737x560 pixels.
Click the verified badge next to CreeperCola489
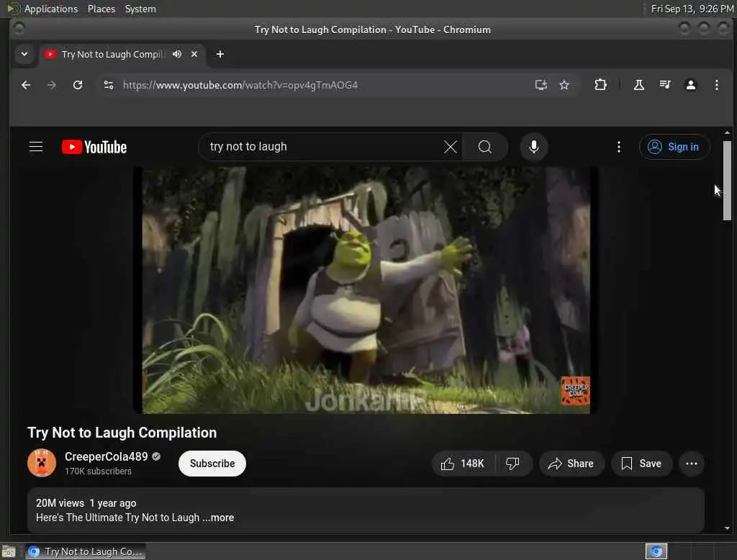pos(156,456)
